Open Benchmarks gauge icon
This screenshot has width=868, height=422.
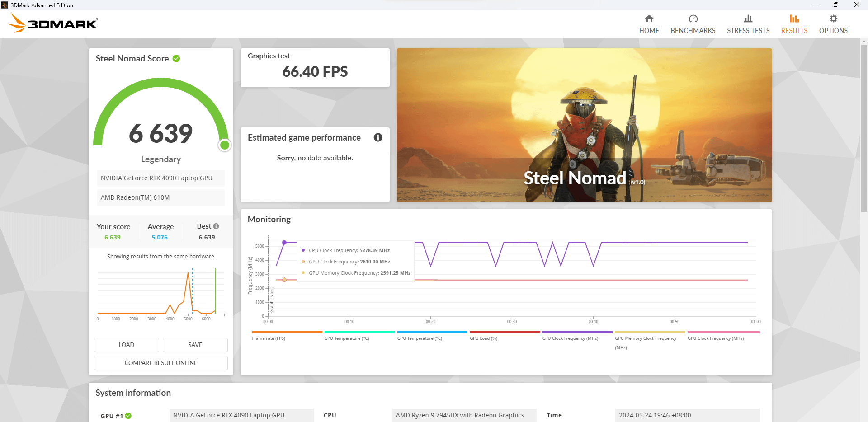tap(693, 19)
